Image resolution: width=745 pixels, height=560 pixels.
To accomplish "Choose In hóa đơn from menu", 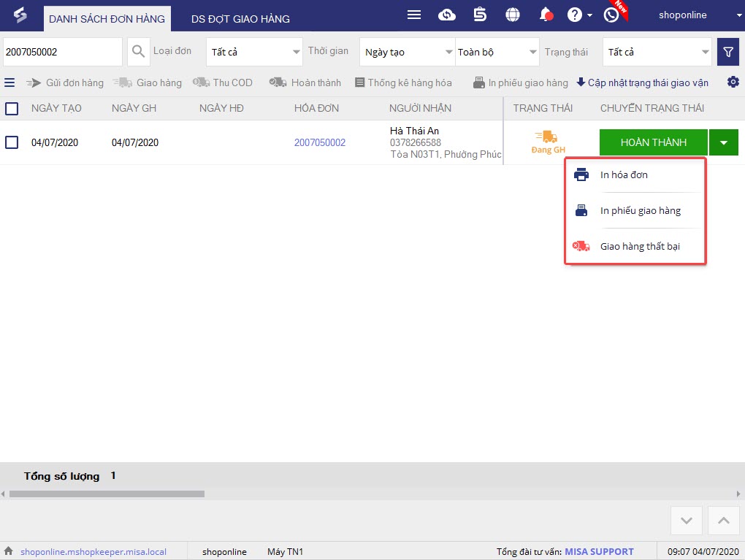I will pyautogui.click(x=623, y=174).
